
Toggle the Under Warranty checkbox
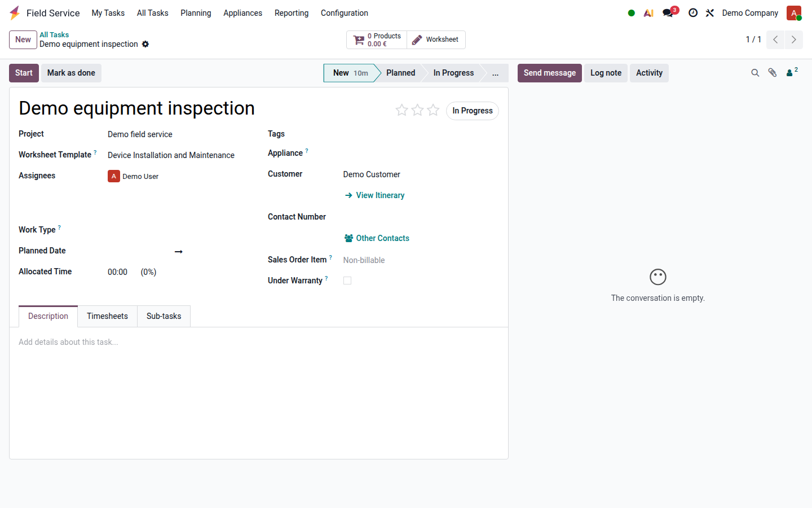(347, 281)
